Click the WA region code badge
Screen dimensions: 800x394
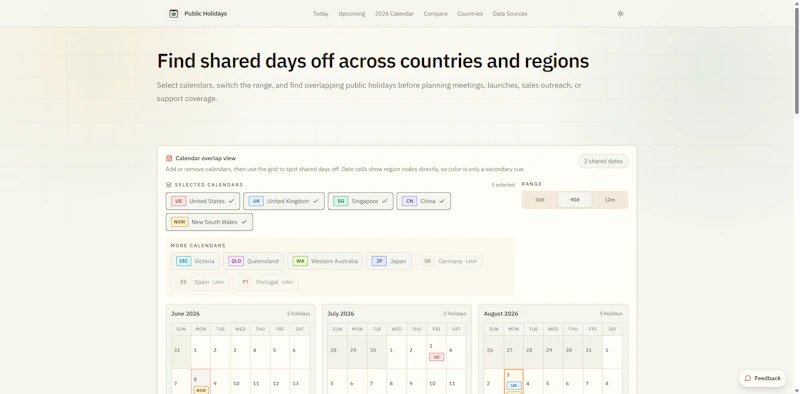[300, 261]
